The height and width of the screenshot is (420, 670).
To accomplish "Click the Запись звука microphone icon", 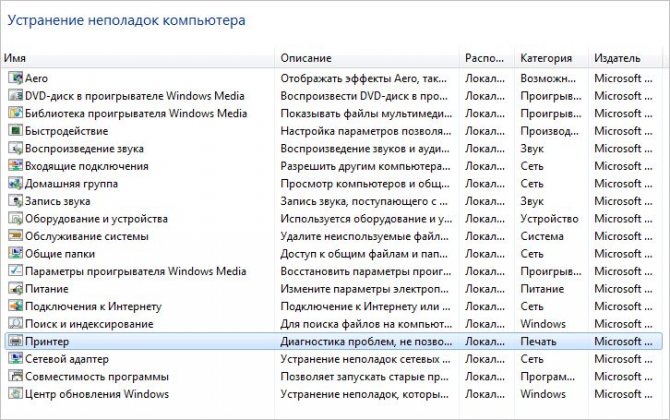I will click(x=15, y=200).
